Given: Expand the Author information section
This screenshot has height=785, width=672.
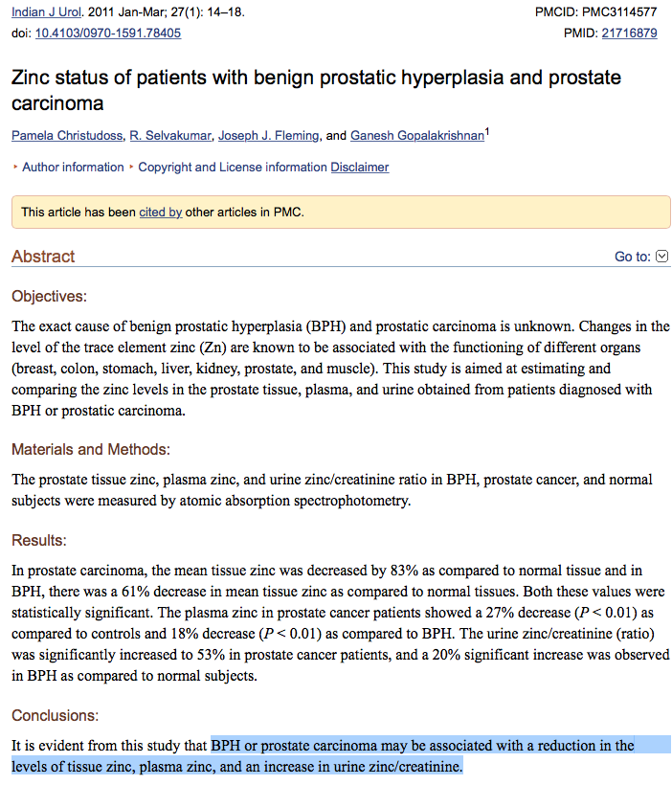Looking at the screenshot, I should pos(72,168).
